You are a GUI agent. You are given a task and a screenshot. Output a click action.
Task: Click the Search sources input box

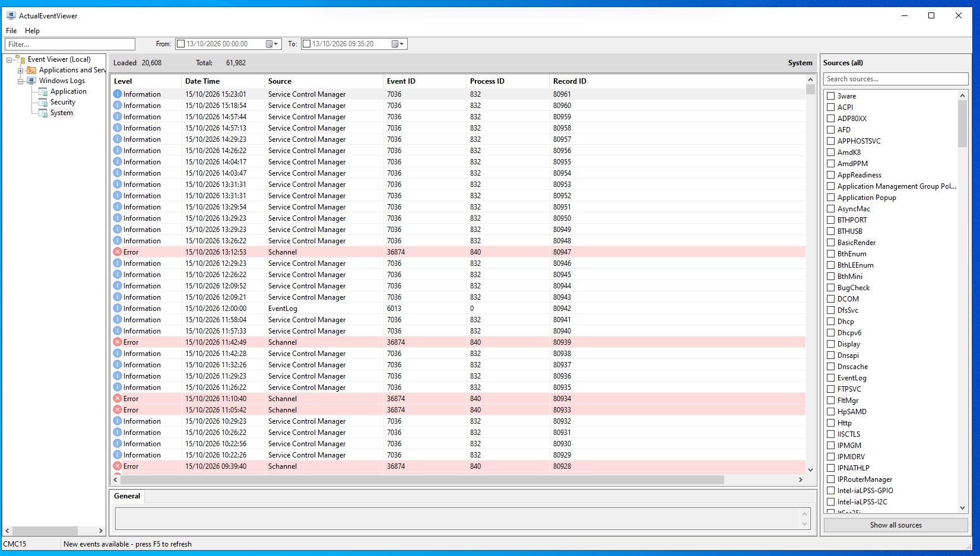(x=896, y=79)
